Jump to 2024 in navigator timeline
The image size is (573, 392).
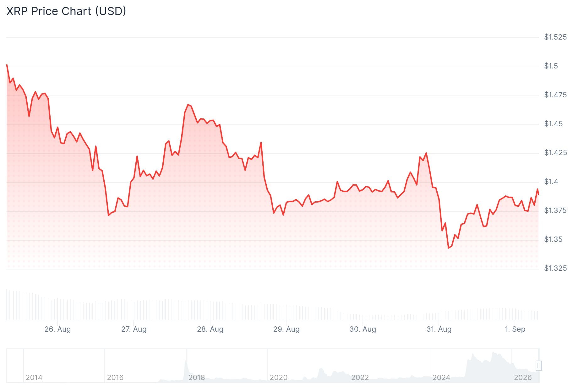[x=441, y=378]
